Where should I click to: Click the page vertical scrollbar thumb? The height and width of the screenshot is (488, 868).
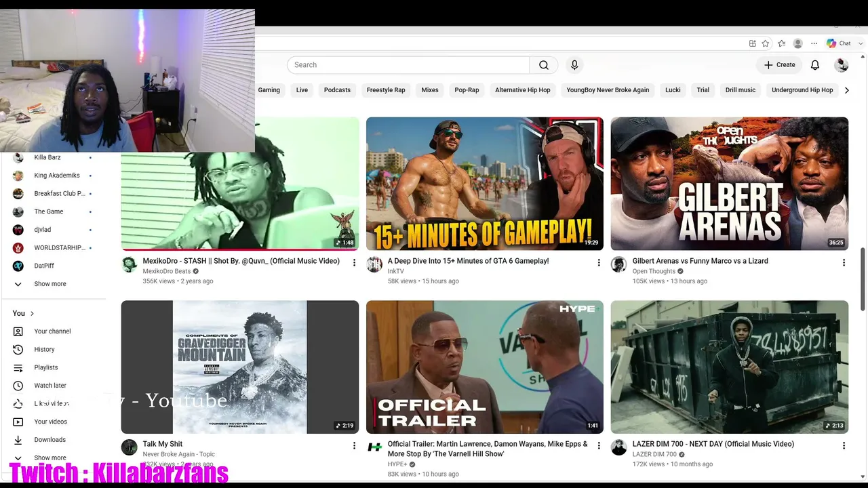point(863,279)
